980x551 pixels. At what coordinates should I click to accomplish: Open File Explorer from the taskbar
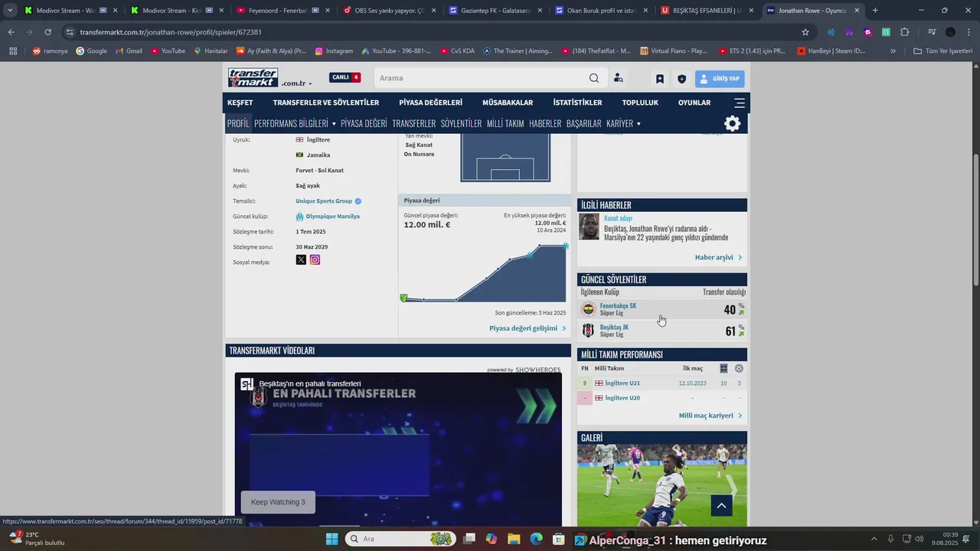514,539
